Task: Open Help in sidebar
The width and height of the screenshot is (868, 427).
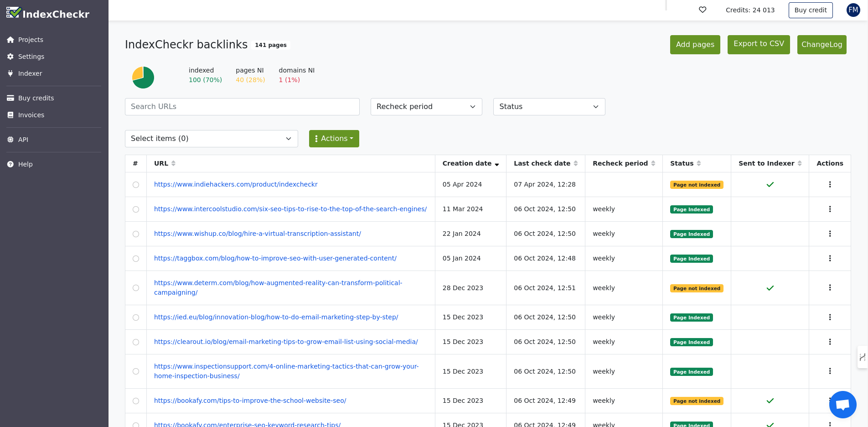Action: tap(25, 164)
